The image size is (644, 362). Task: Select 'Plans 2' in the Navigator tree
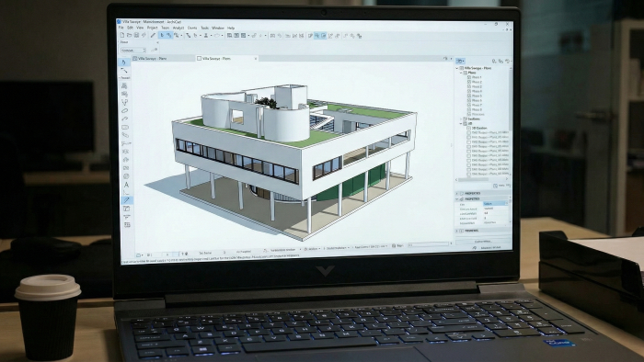477,82
